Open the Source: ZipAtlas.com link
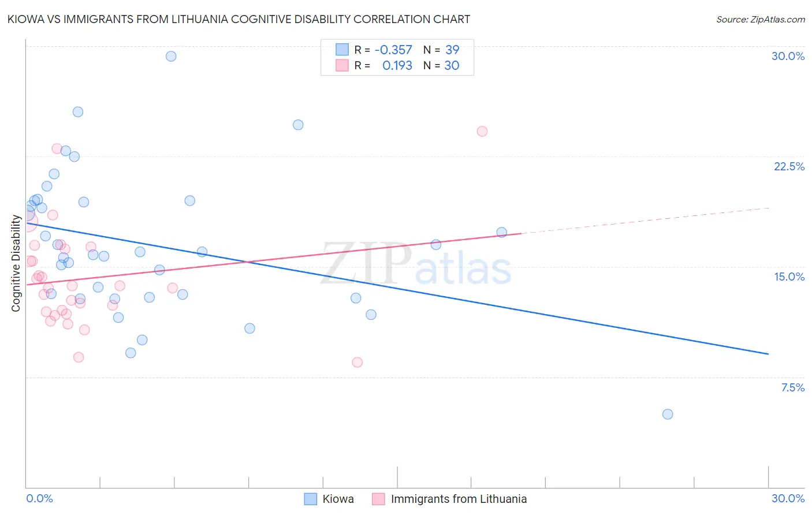 click(x=761, y=19)
